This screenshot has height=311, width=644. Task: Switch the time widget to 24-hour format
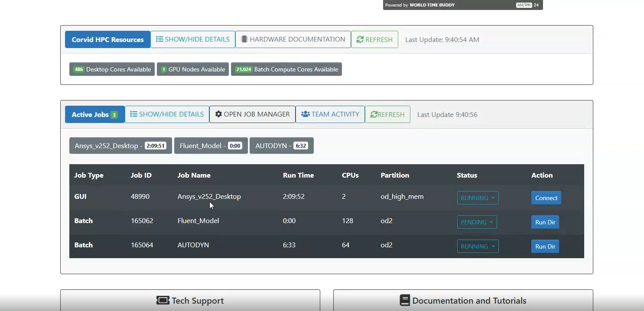[536, 5]
